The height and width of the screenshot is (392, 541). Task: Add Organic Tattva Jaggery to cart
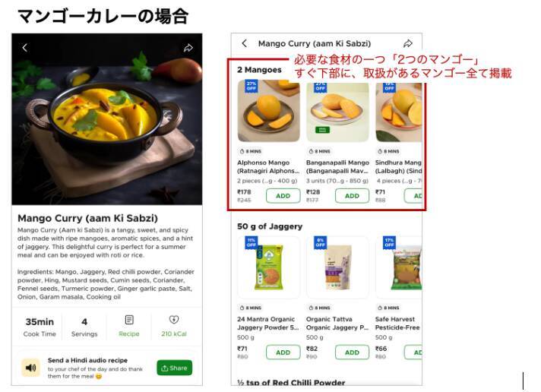[x=353, y=352]
